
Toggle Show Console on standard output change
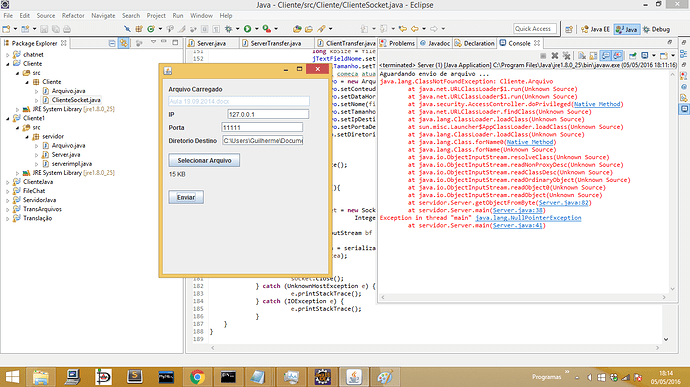606,55
